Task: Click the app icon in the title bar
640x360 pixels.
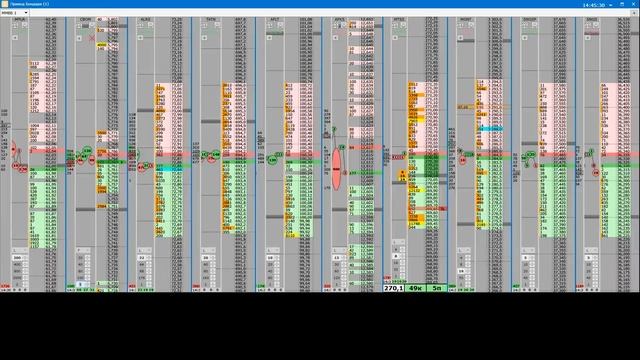Action: coord(5,4)
